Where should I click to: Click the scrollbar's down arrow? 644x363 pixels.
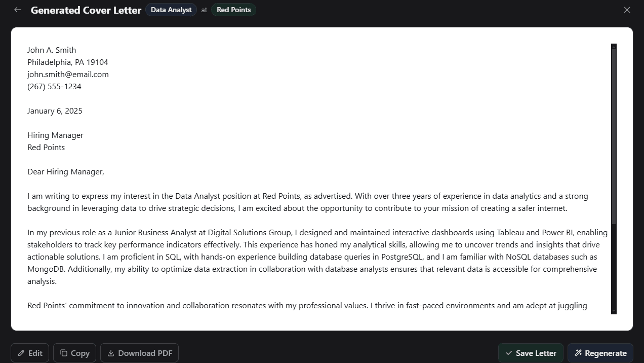click(x=614, y=311)
